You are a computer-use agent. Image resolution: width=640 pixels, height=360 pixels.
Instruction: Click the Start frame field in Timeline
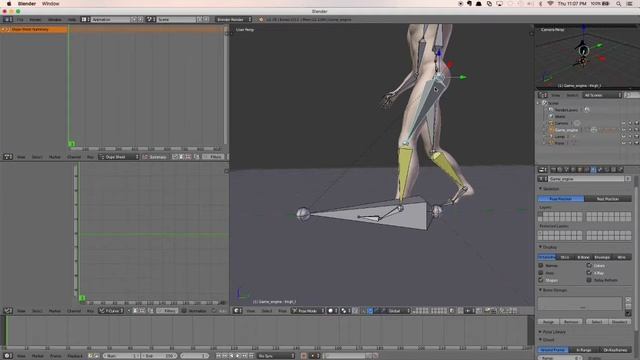tap(121, 356)
